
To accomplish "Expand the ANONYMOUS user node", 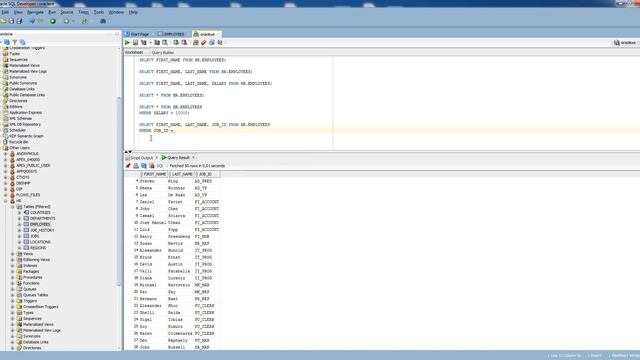I will pos(6,154).
